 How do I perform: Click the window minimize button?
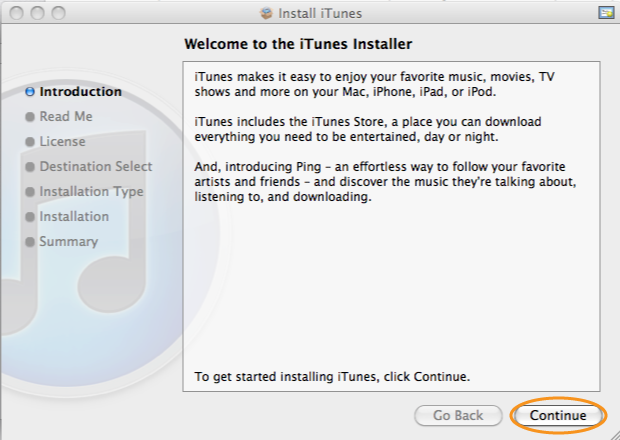point(38,13)
